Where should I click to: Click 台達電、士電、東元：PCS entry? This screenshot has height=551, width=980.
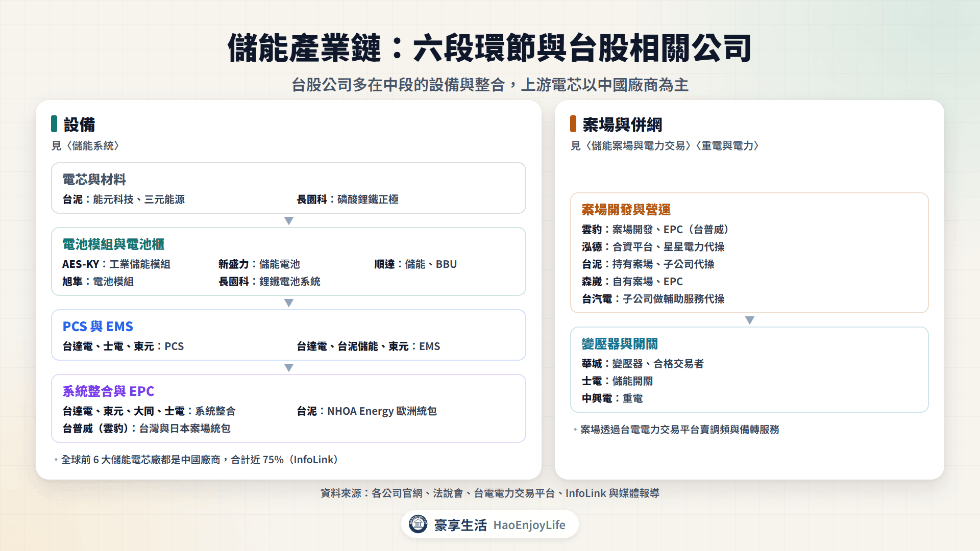(x=123, y=346)
